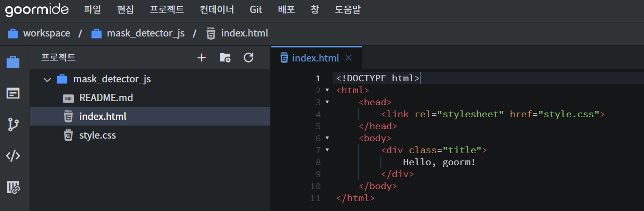Click line number 11 in the gutter

[x=315, y=198]
